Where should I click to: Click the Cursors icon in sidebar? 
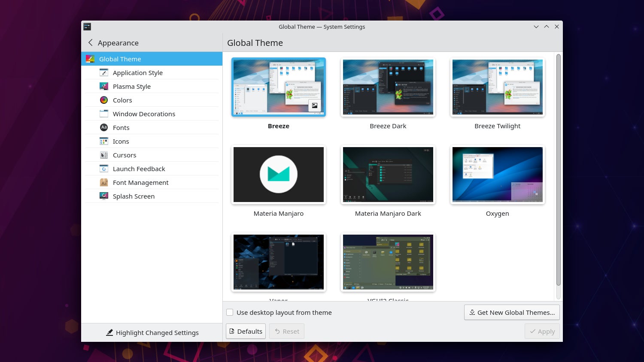[x=104, y=155]
